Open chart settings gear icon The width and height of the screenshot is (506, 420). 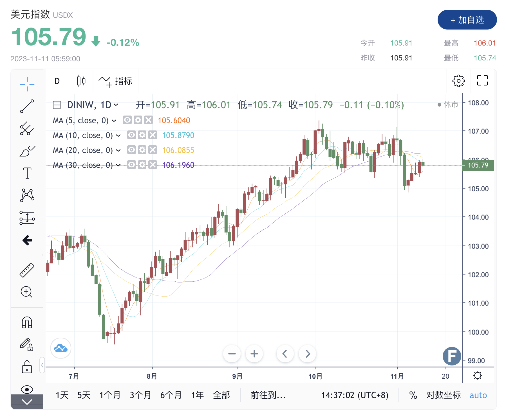pos(458,81)
